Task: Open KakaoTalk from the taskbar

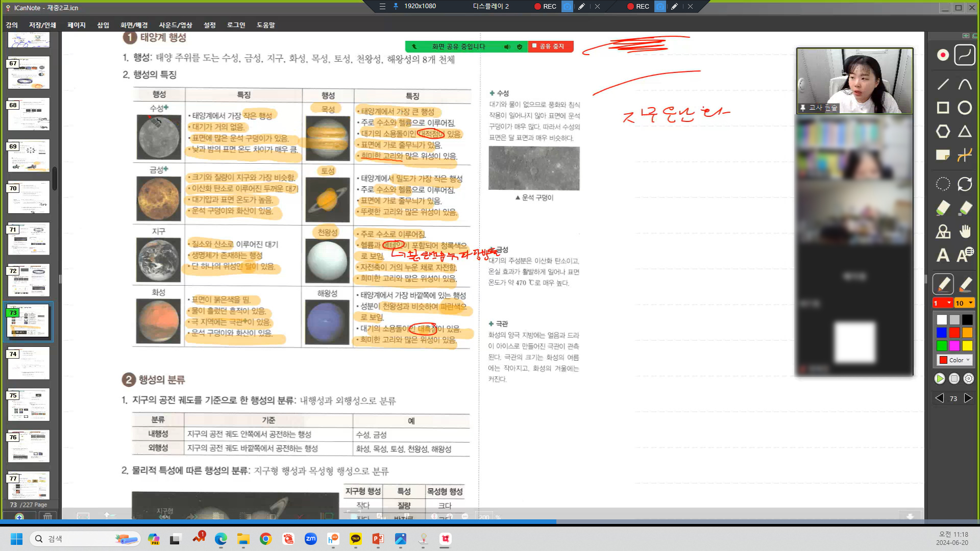Action: point(356,539)
